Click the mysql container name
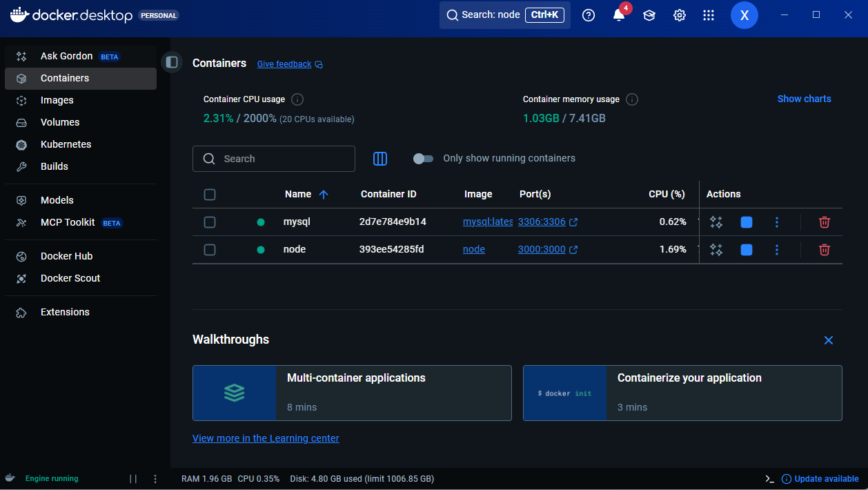 tap(297, 222)
